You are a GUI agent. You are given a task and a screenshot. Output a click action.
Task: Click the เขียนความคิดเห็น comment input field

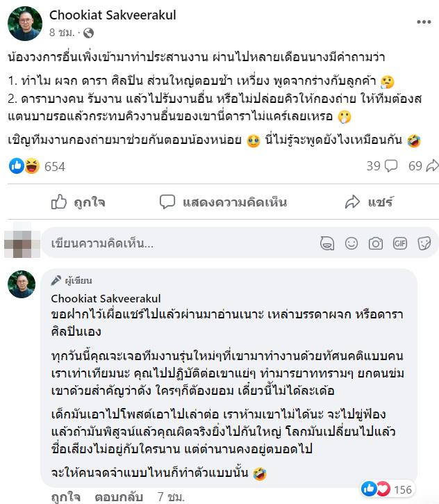174,244
